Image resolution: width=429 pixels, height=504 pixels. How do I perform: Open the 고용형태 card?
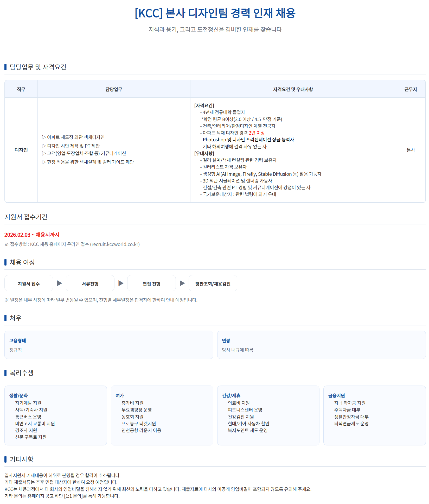click(x=109, y=345)
